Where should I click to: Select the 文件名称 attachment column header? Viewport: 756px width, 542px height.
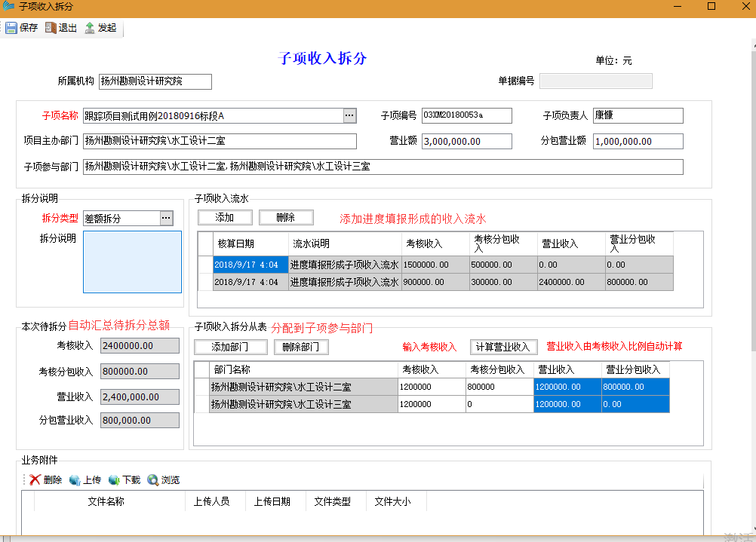[x=110, y=501]
